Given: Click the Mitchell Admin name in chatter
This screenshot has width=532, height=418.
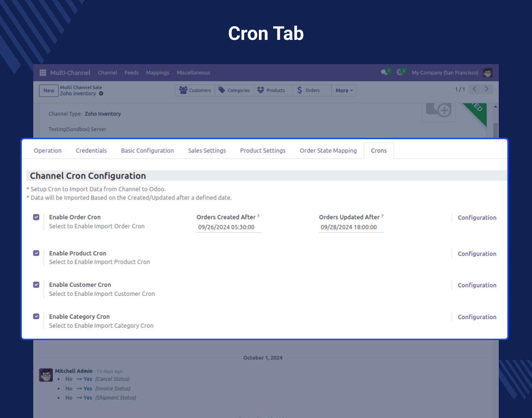Looking at the screenshot, I should click(74, 371).
